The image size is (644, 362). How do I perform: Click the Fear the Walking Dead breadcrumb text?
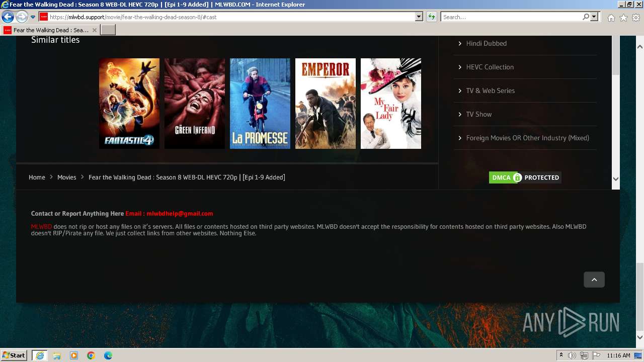[187, 177]
